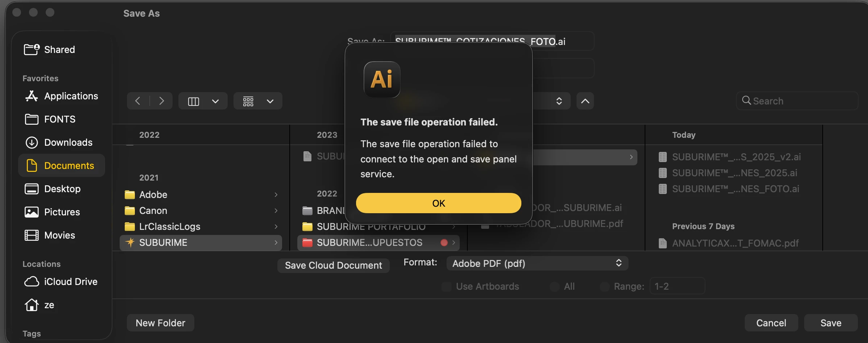Expand the LrClassicLogs folder chevron
This screenshot has width=868, height=343.
276,227
